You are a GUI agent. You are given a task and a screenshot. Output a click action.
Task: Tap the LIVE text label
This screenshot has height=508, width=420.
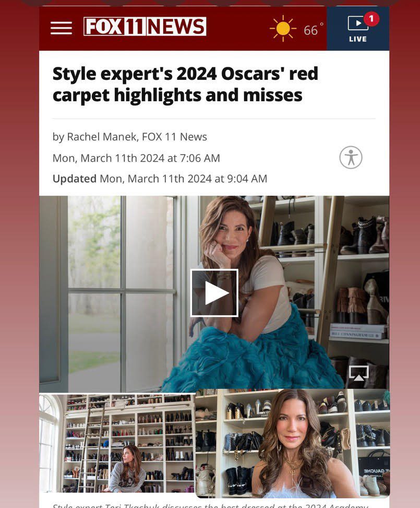[357, 39]
